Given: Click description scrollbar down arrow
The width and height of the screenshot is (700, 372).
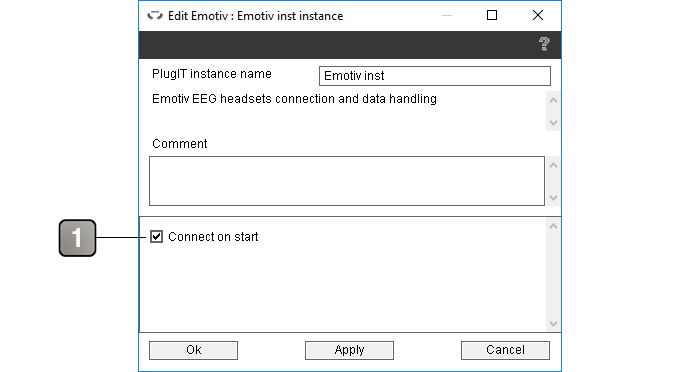Looking at the screenshot, I should click(554, 123).
